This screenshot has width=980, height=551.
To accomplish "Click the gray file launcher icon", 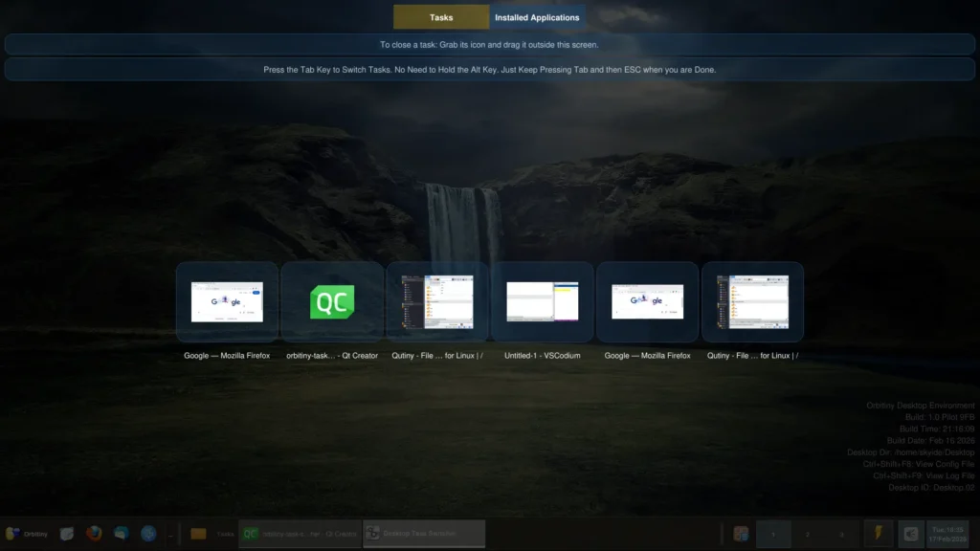I will [x=67, y=534].
